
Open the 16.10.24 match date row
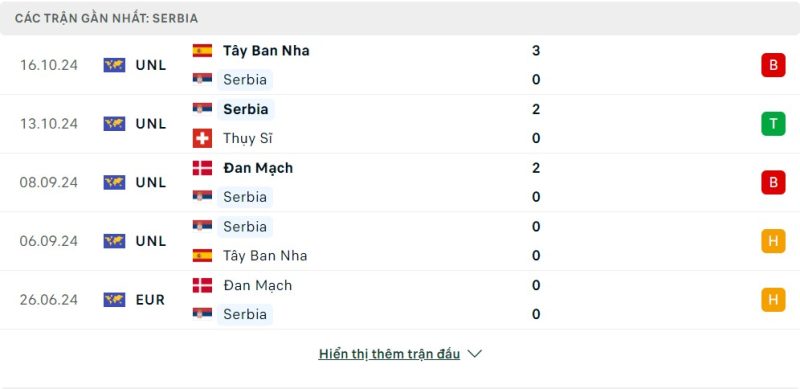tap(400, 65)
